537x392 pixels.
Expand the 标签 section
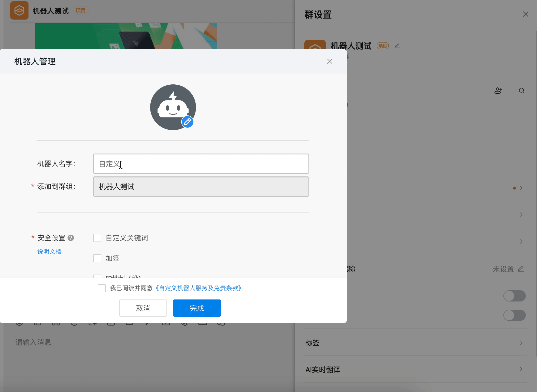[521, 343]
